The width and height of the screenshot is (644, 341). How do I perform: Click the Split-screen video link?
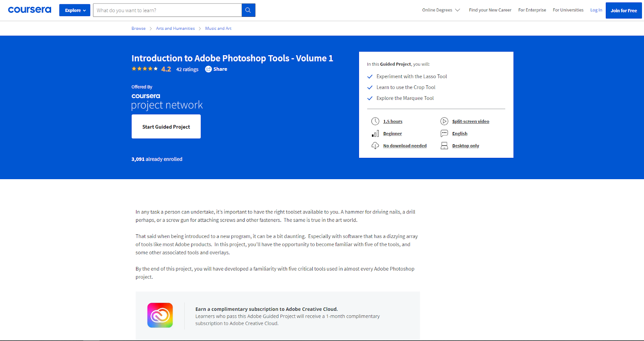coord(471,122)
